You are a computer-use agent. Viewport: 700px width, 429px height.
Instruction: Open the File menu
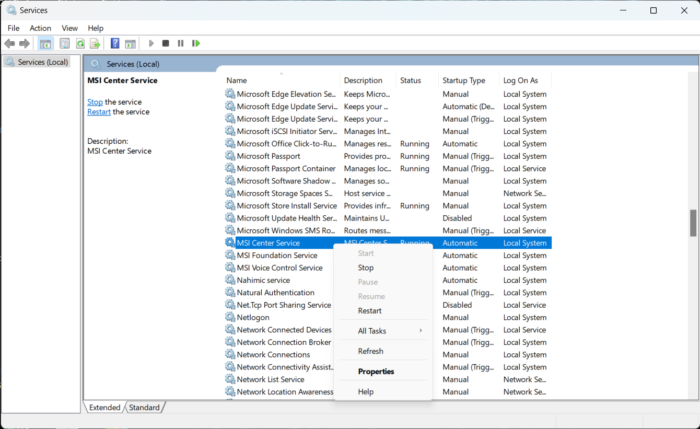pos(13,28)
